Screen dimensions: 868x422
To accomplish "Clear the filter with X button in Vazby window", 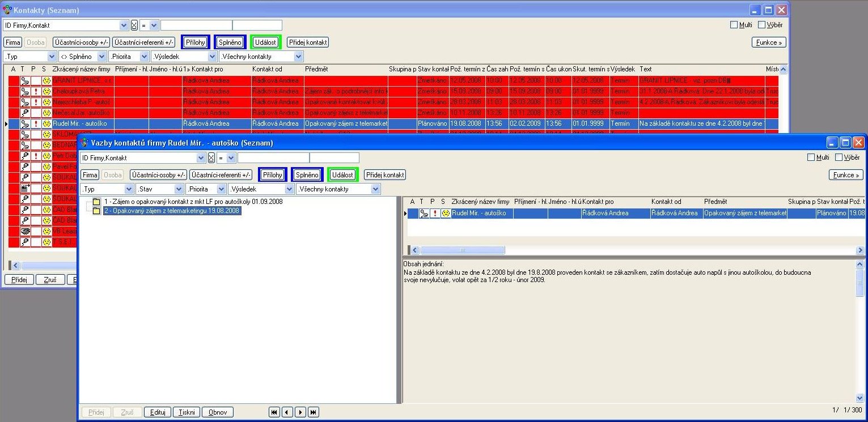I will (211, 158).
